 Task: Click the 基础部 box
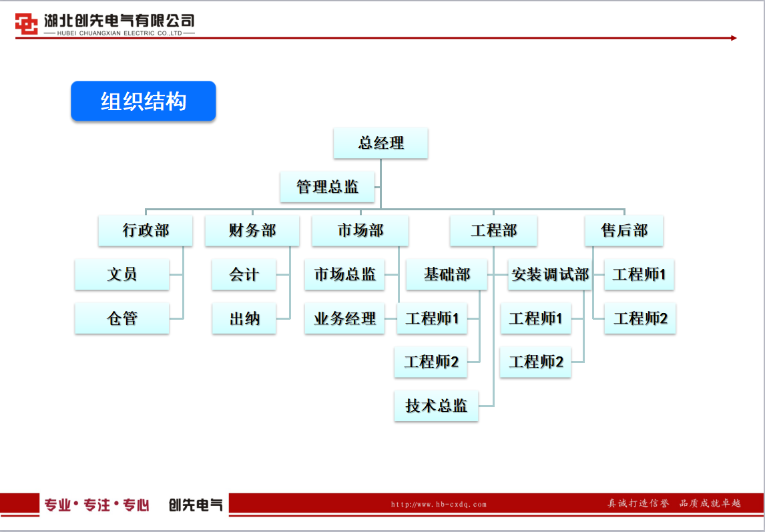[x=447, y=274]
